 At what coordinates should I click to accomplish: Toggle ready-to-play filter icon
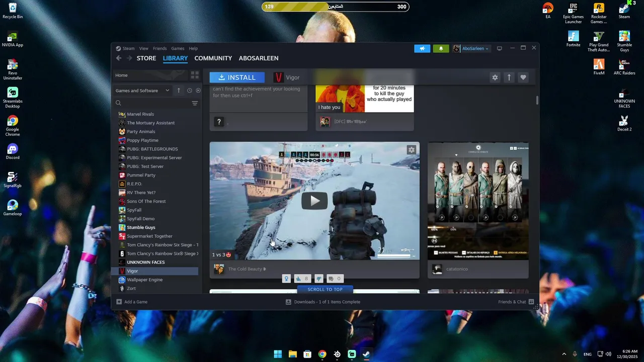[198, 90]
